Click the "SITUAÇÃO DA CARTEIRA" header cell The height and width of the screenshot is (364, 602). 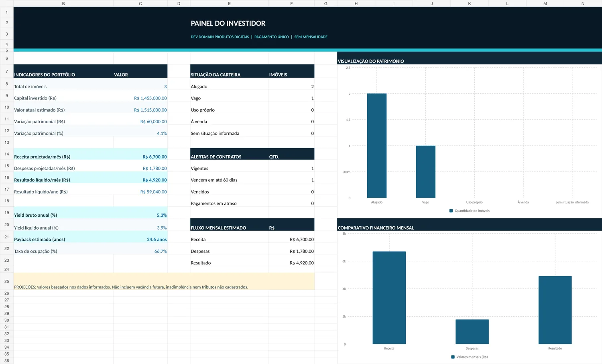[x=229, y=71]
